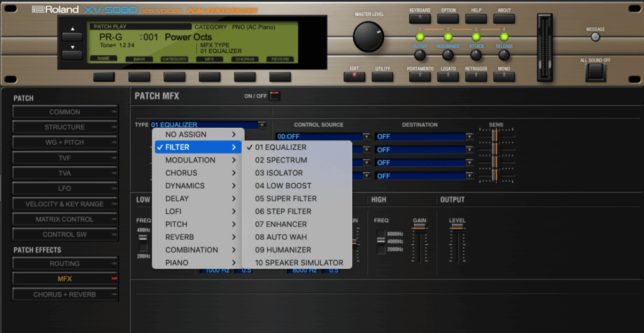
Task: Click the ATTACK knob
Action: point(476,55)
